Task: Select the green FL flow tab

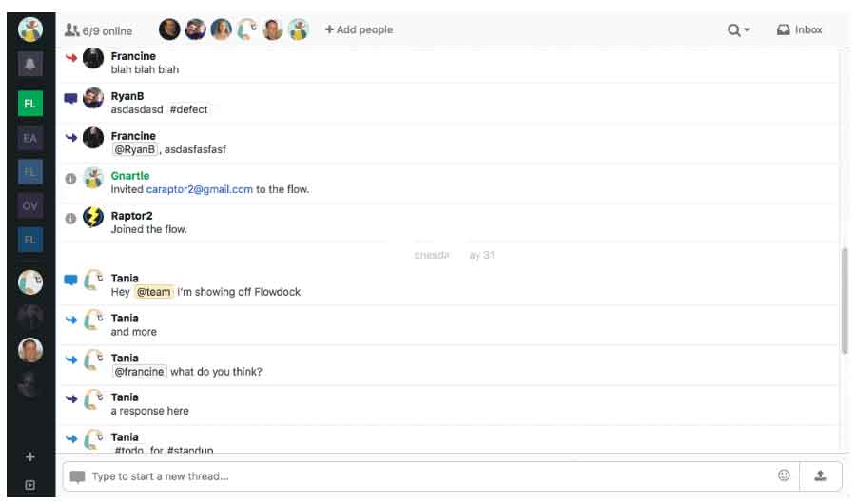Action: point(30,104)
